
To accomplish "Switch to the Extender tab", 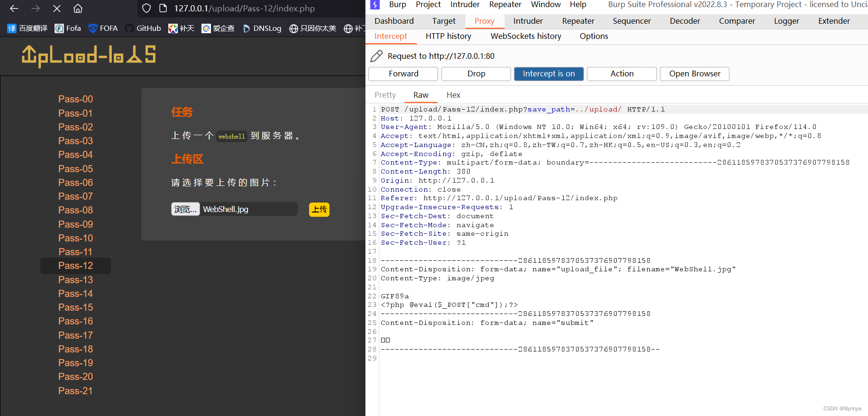I will point(834,21).
